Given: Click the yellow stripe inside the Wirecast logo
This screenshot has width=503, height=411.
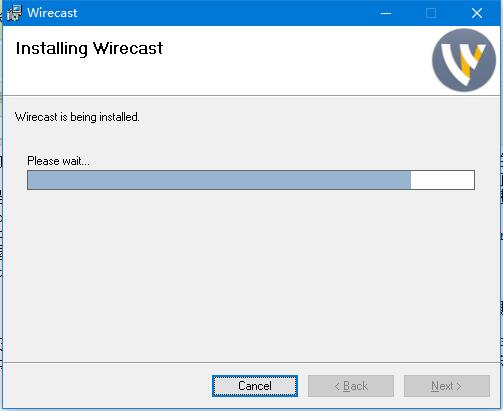Looking at the screenshot, I should pos(471,60).
